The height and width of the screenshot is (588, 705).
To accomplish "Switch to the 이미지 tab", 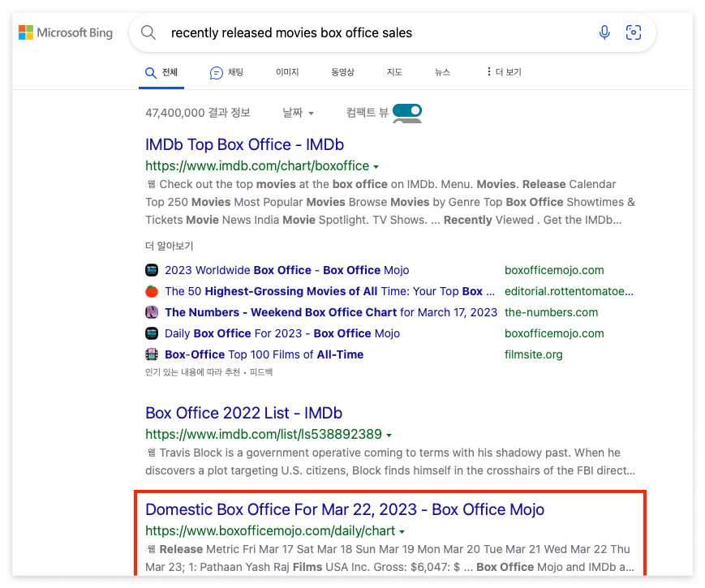I will point(287,72).
